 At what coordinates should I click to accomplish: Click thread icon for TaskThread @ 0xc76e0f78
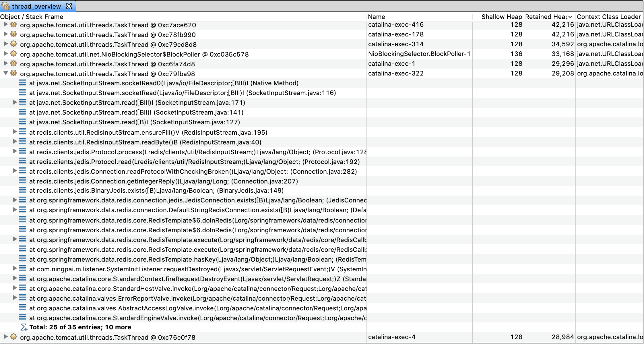point(13,337)
